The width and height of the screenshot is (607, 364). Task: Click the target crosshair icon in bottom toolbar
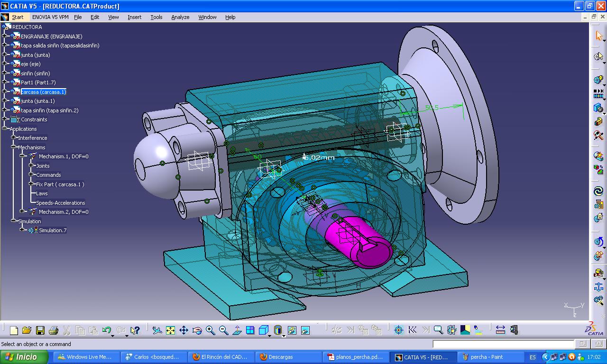[x=398, y=330]
